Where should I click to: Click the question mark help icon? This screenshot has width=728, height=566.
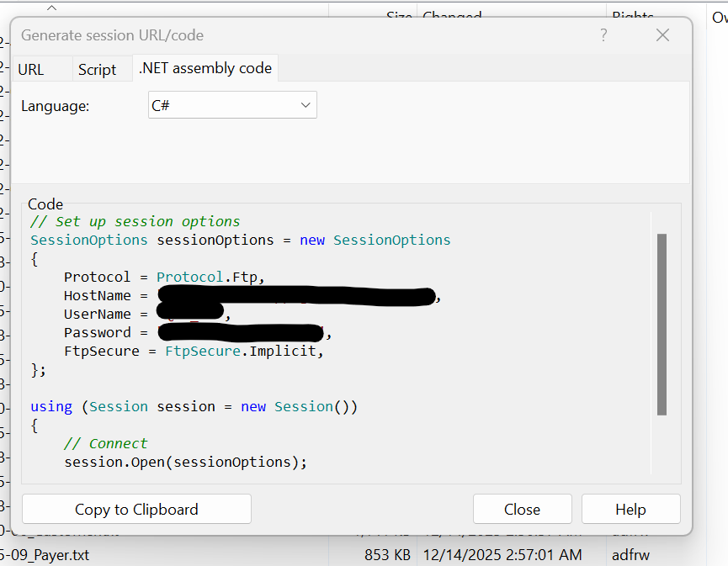[603, 35]
